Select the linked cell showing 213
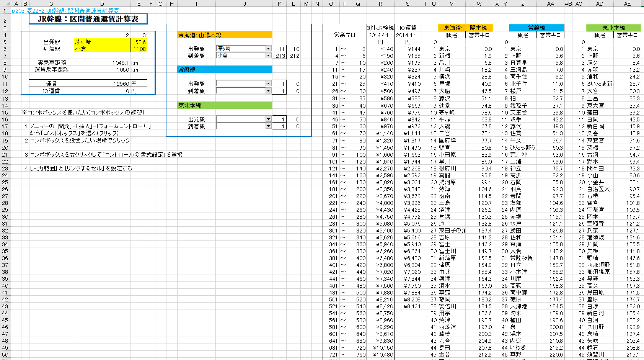 (279, 56)
